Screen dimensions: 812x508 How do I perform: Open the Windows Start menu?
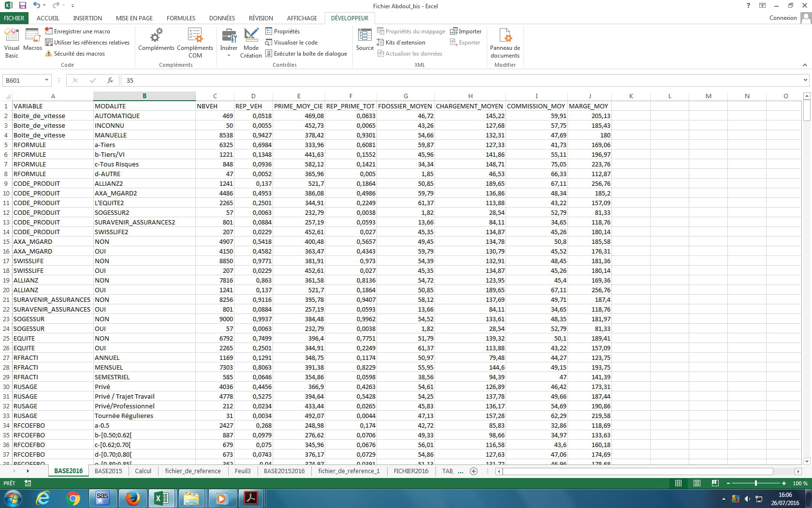pos(13,498)
